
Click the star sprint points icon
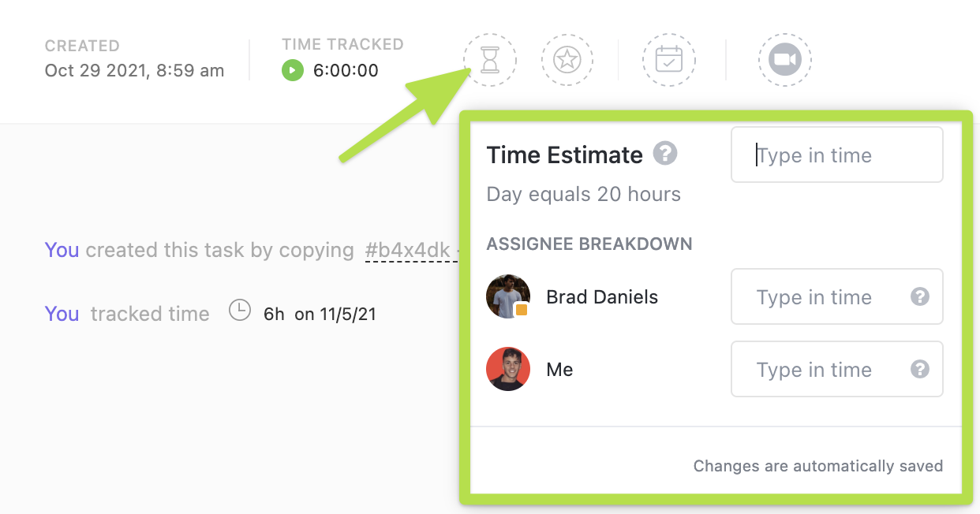click(x=567, y=59)
